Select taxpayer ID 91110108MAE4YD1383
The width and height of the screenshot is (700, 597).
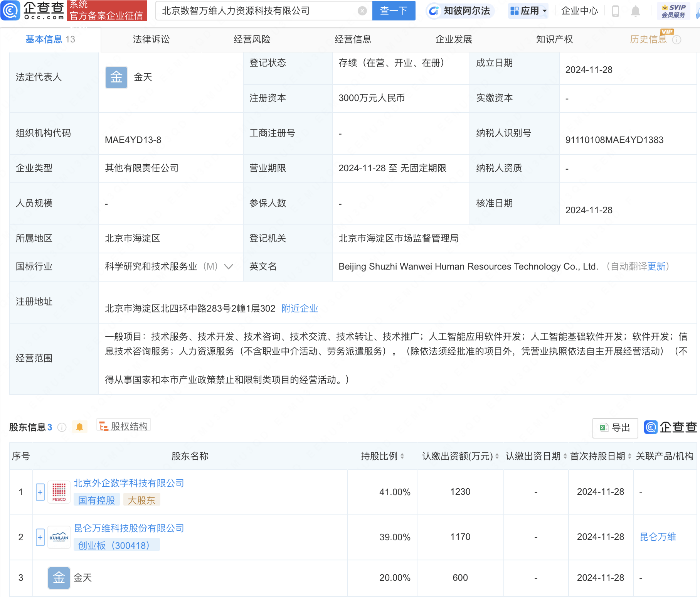(614, 140)
